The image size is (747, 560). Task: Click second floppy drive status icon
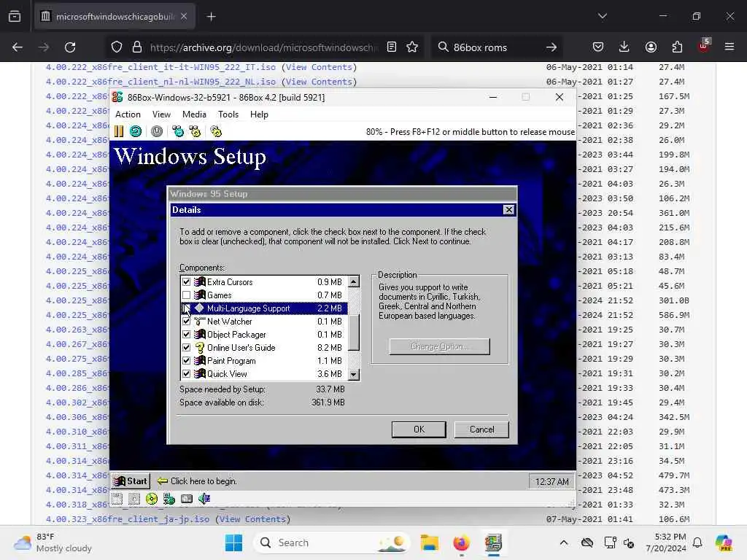pos(134,499)
